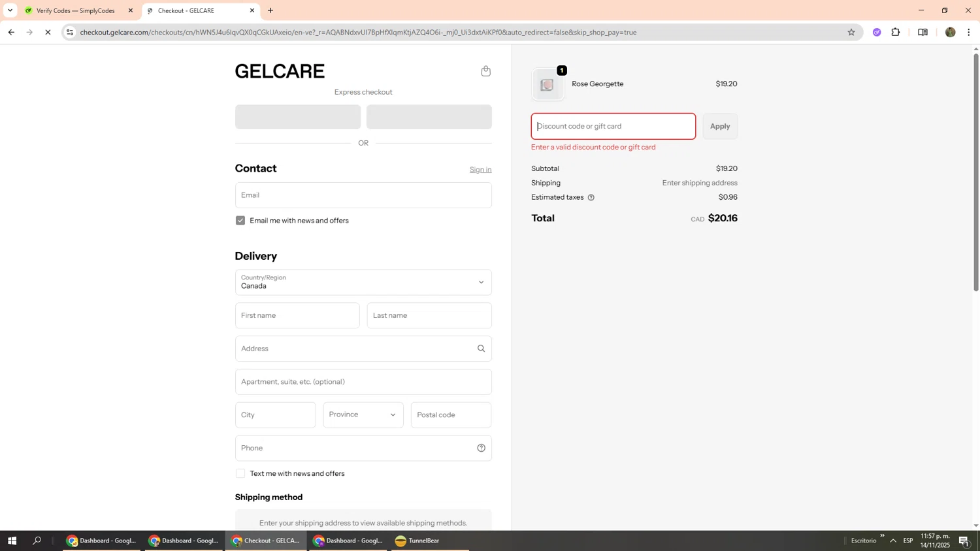Screen dimensions: 980x551
Task: Click the first express checkout button
Action: click(x=298, y=117)
